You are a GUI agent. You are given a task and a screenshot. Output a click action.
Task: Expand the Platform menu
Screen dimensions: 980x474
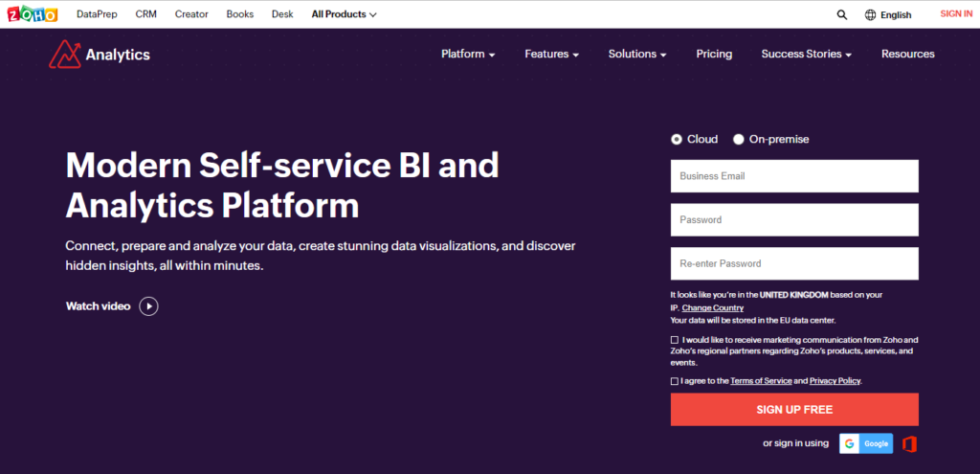(x=468, y=55)
